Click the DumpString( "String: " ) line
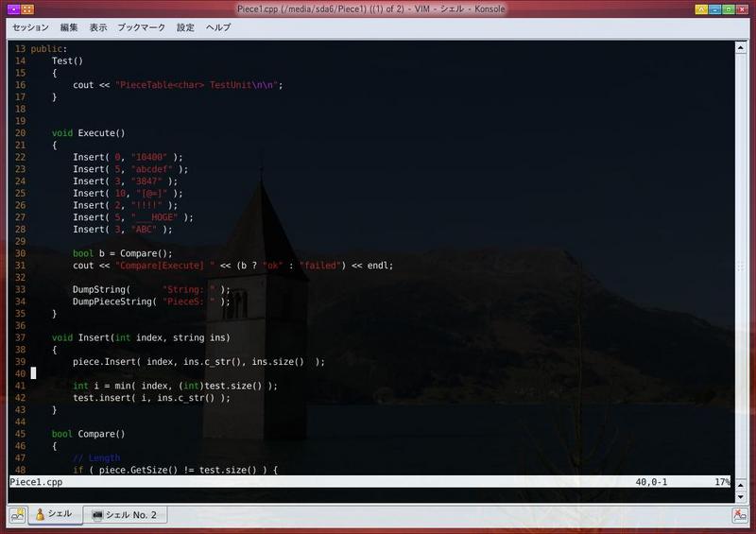Screen dimensions: 756x534 click(x=151, y=289)
